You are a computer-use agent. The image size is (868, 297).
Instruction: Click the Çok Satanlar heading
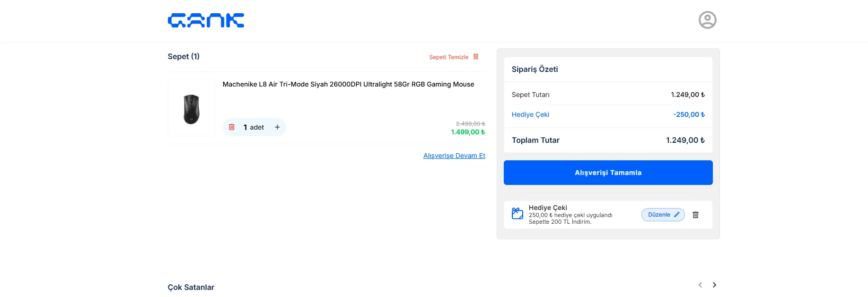click(x=191, y=287)
